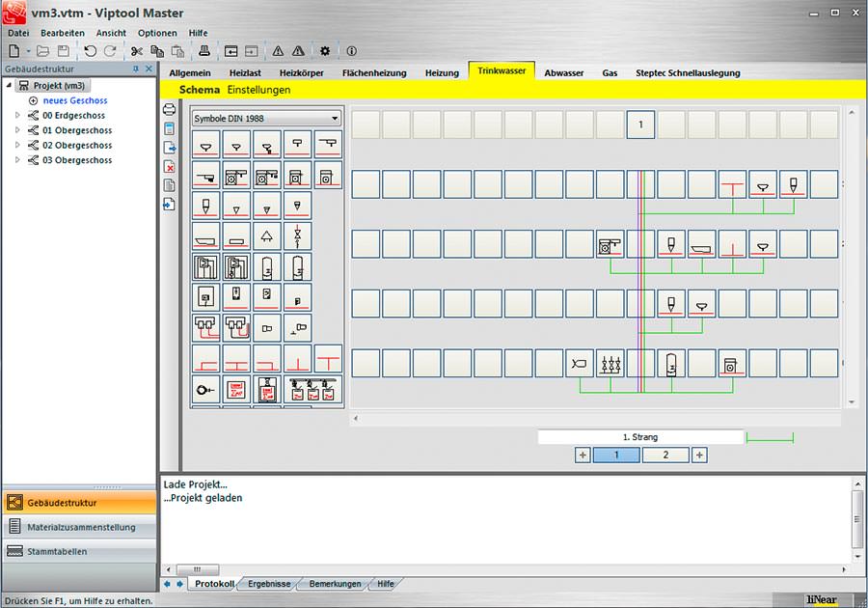Image resolution: width=868 pixels, height=608 pixels.
Task: Click the second warning triangle icon
Action: tap(298, 51)
